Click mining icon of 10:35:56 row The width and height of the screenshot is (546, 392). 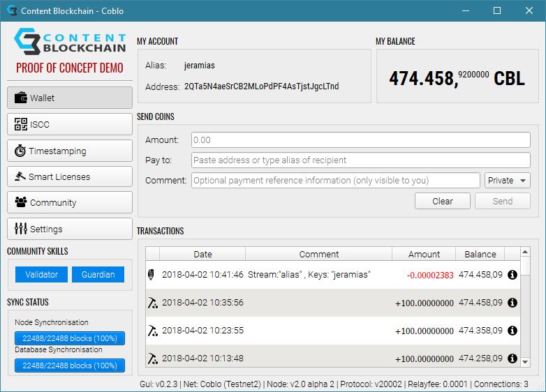pos(152,303)
